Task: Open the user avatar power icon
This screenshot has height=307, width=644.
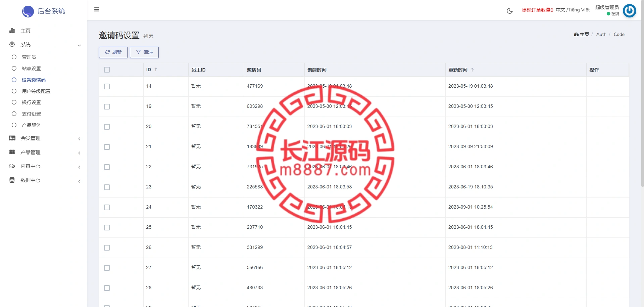Action: [629, 10]
